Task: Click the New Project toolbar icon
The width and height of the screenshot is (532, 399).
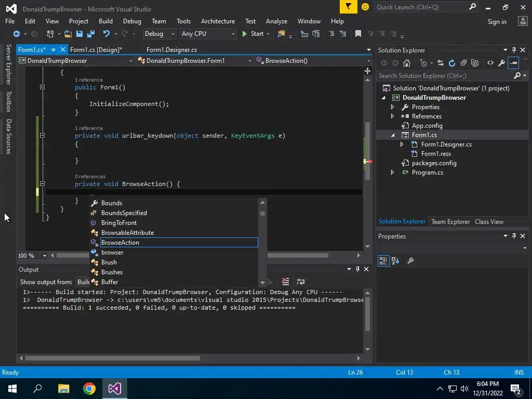Action: point(50,34)
